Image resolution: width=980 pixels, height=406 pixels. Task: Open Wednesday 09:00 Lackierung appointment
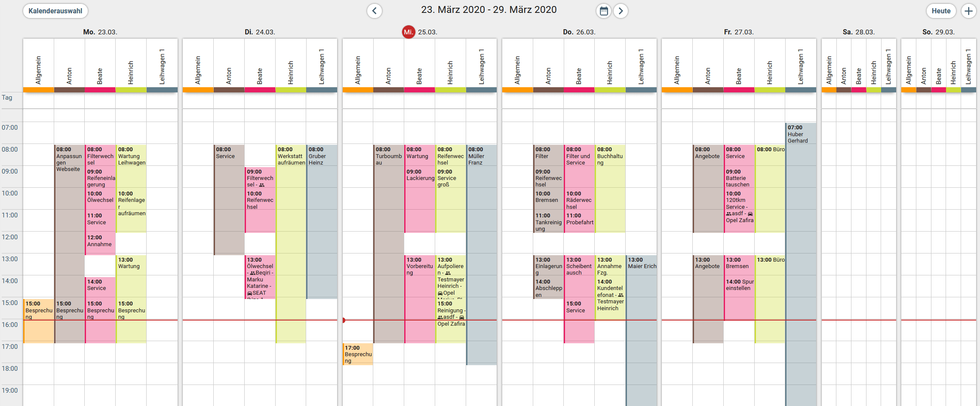click(x=420, y=200)
